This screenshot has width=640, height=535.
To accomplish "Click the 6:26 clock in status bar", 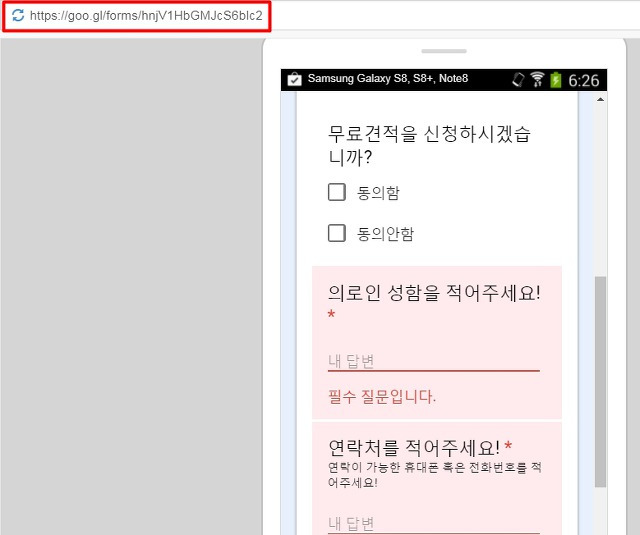I will [584, 80].
